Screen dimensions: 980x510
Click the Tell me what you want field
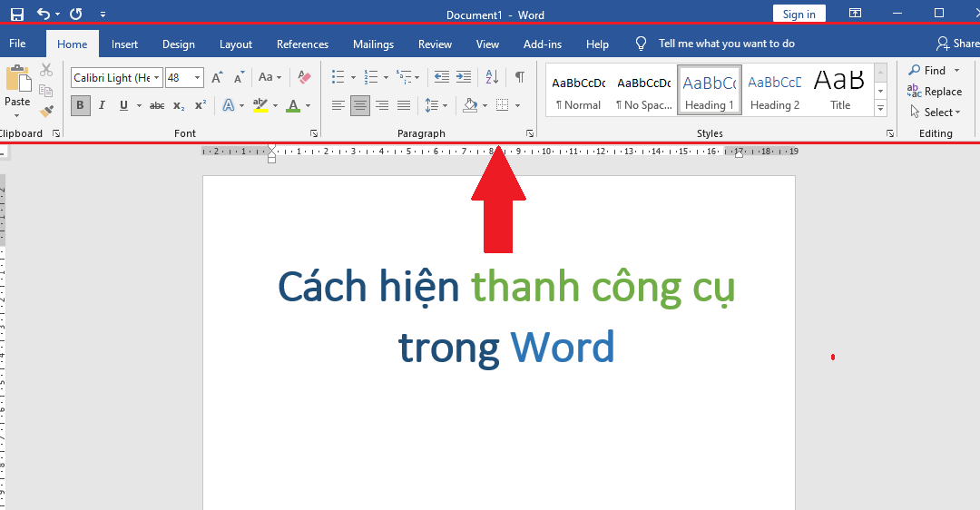coord(726,44)
